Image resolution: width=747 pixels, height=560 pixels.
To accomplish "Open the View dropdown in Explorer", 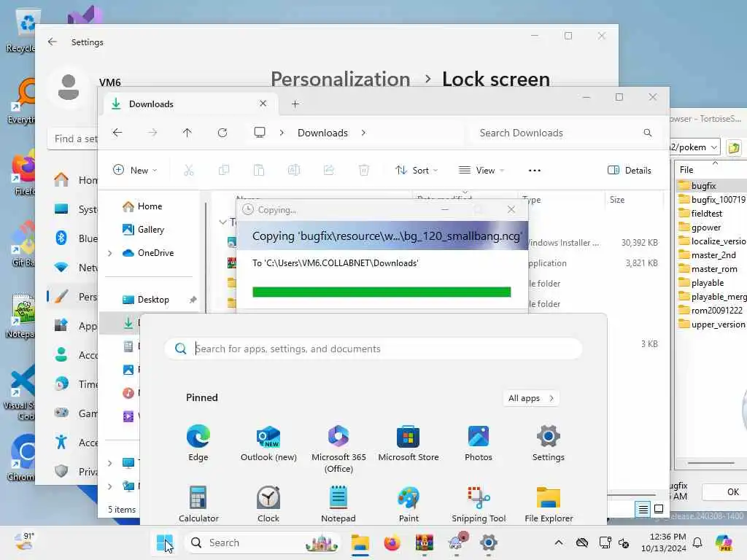I will pyautogui.click(x=481, y=170).
